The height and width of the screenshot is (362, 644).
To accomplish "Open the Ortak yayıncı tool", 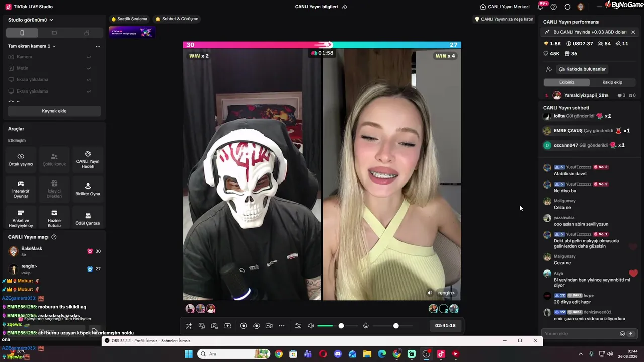I will [21, 160].
